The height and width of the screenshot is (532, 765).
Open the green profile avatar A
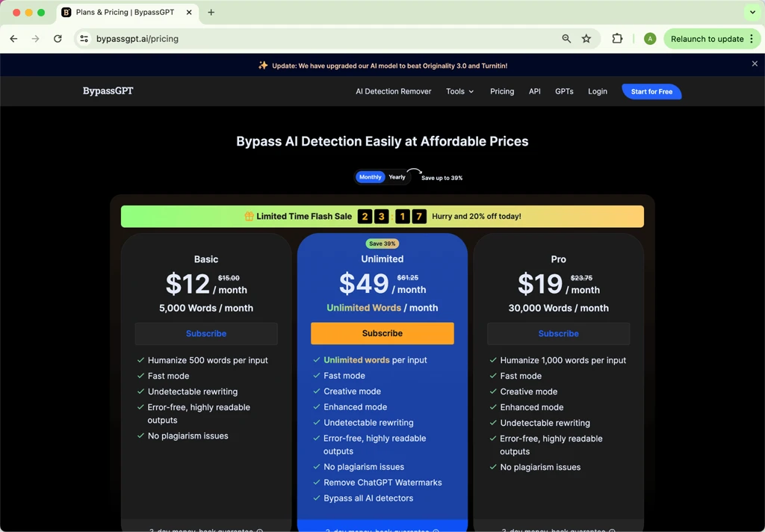650,39
